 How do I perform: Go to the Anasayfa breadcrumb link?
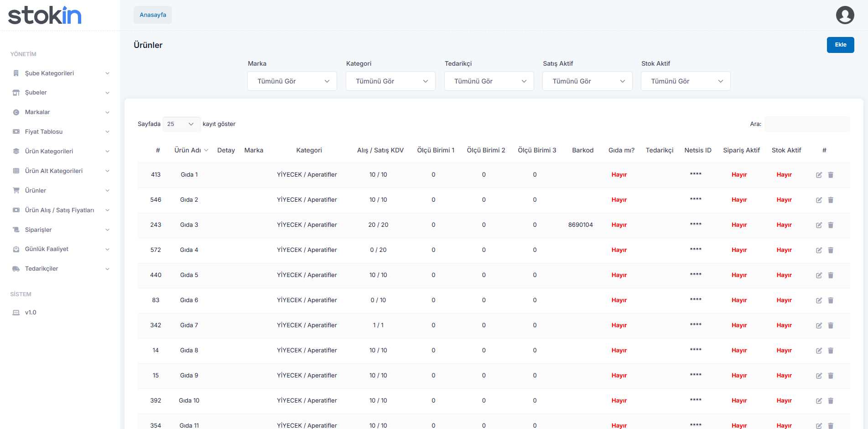pos(153,15)
